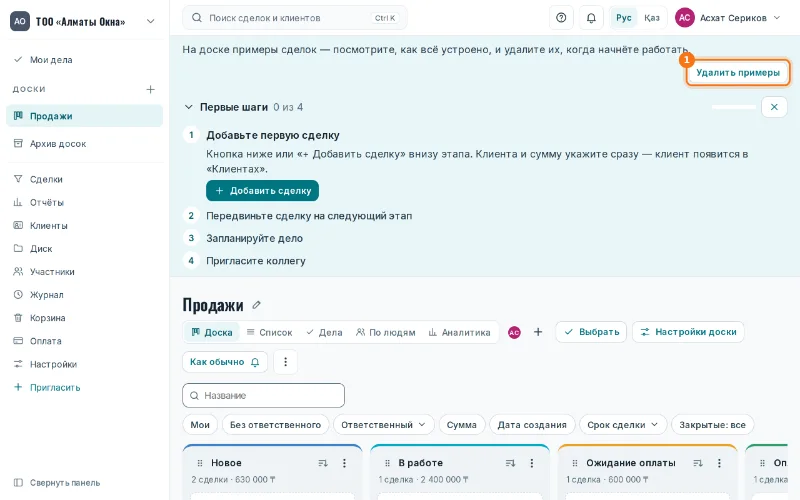Open Корзина section

[x=85, y=318]
